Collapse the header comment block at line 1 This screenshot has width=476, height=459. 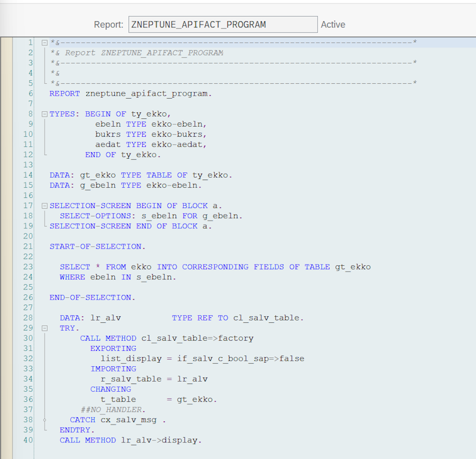[45, 43]
